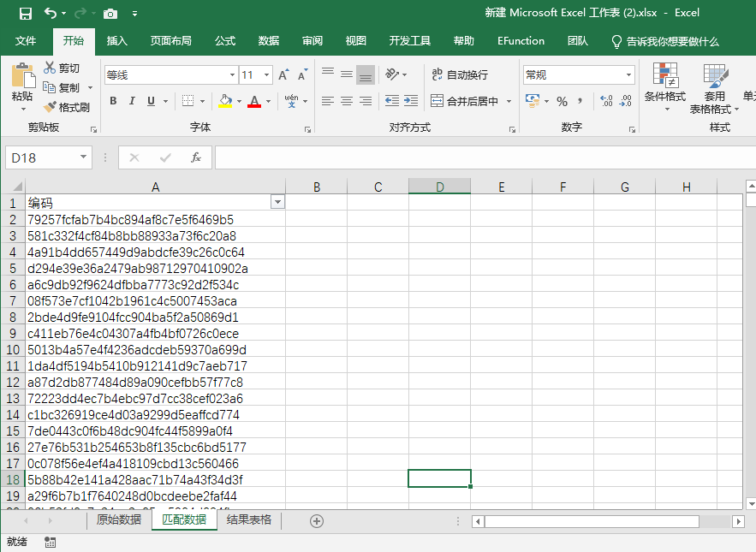This screenshot has width=756, height=552.
Task: Open the font size 11 dropdown
Action: tap(266, 74)
